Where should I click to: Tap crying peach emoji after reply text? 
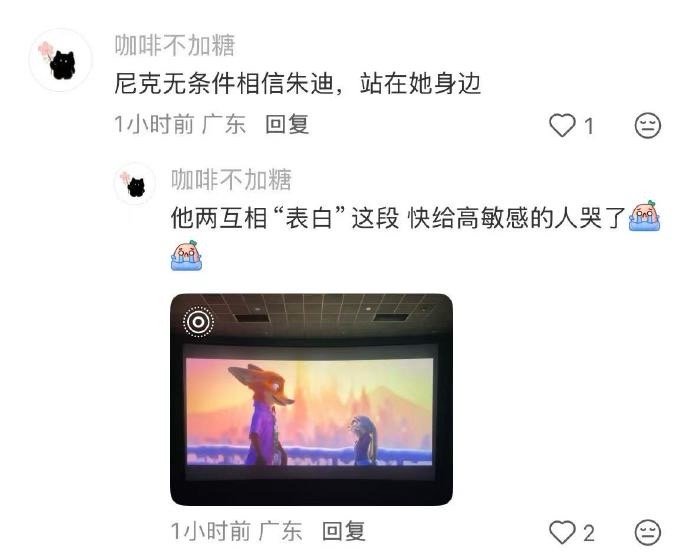click(644, 216)
